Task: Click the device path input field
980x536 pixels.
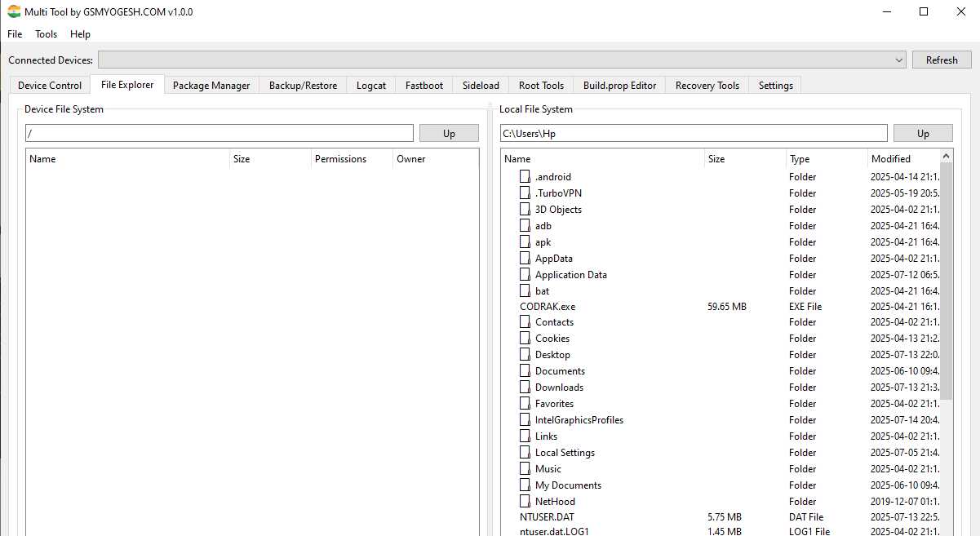Action: [220, 134]
